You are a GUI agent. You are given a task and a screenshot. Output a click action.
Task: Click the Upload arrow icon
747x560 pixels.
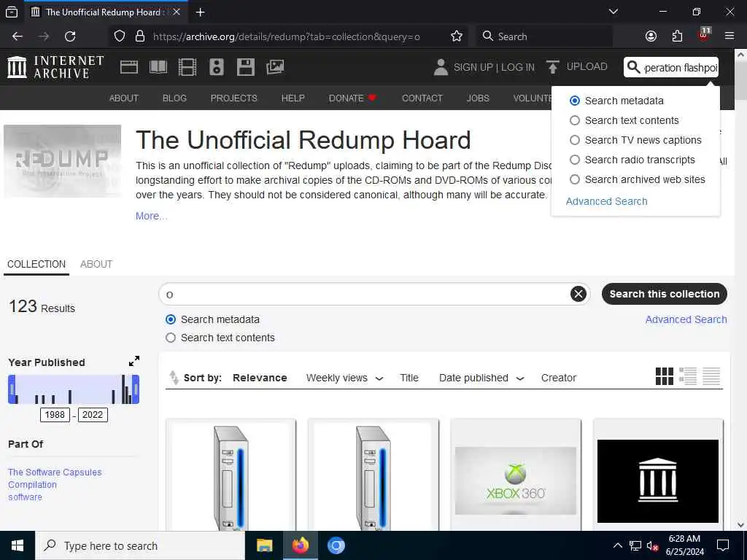pos(553,67)
